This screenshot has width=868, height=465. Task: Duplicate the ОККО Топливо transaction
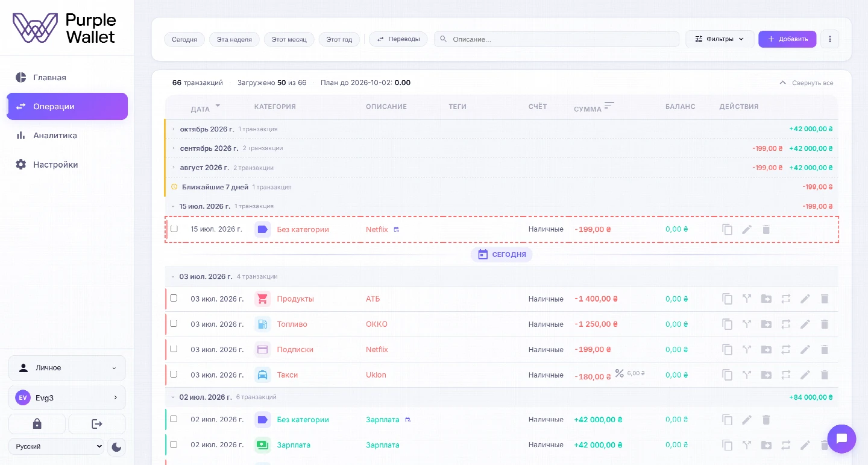(x=728, y=324)
